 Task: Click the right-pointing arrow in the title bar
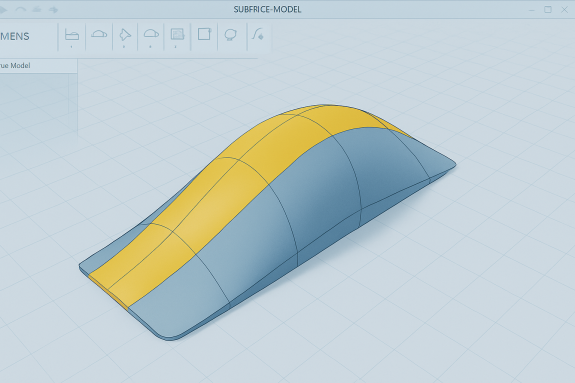point(54,10)
